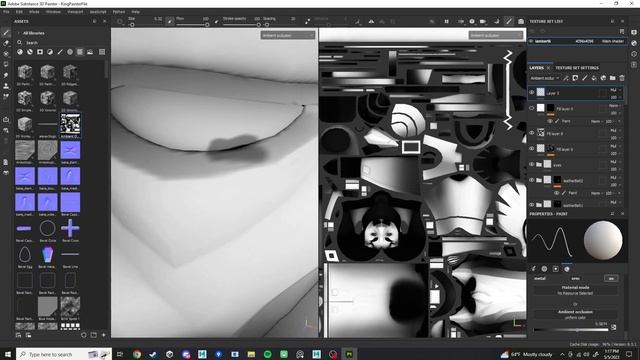Open the Viewport menu
Image resolution: width=640 pixels, height=360 pixels.
point(75,12)
